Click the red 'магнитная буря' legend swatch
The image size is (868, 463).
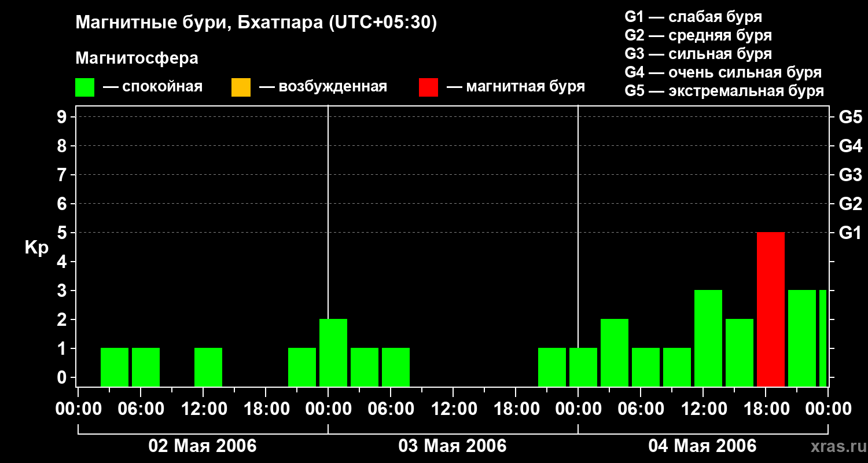click(x=428, y=87)
